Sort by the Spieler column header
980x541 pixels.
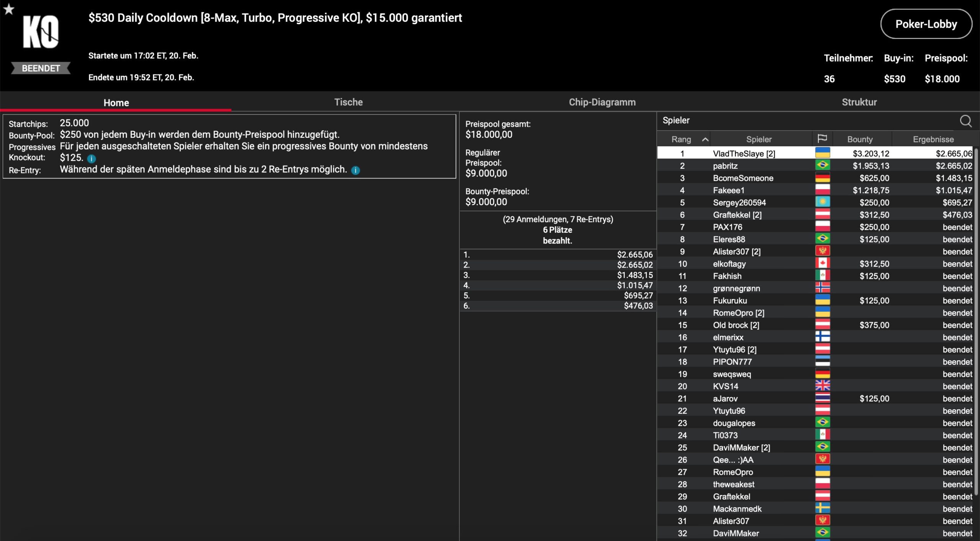pos(758,139)
